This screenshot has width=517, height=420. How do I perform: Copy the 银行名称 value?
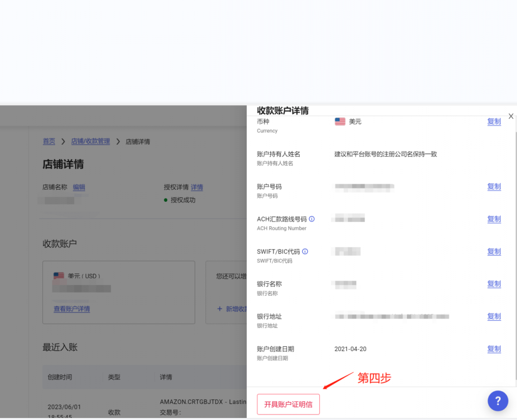pos(494,284)
